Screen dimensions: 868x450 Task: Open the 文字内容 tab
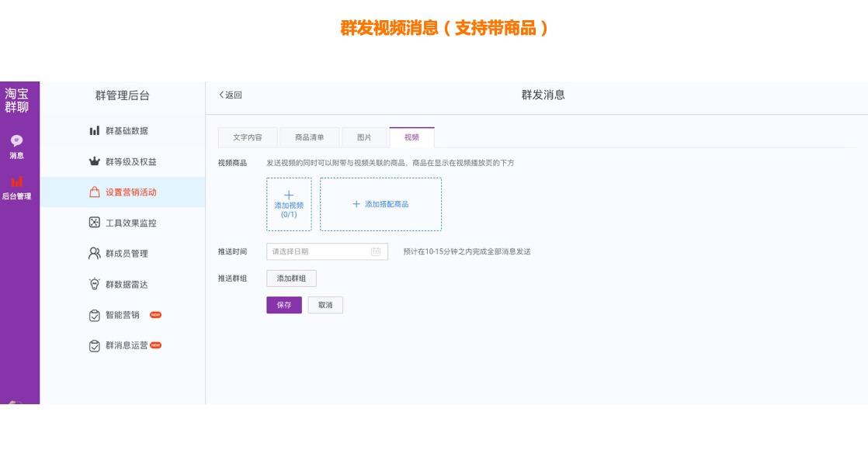pyautogui.click(x=250, y=137)
